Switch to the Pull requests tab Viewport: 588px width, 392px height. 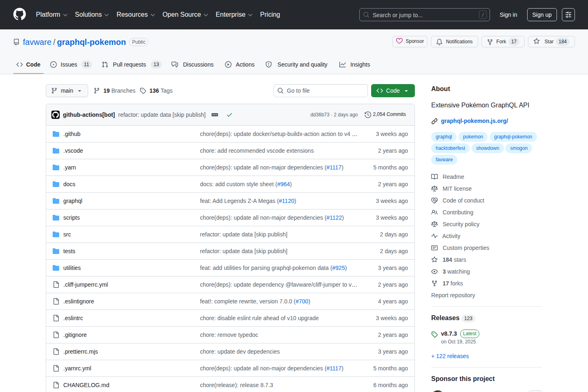click(129, 64)
